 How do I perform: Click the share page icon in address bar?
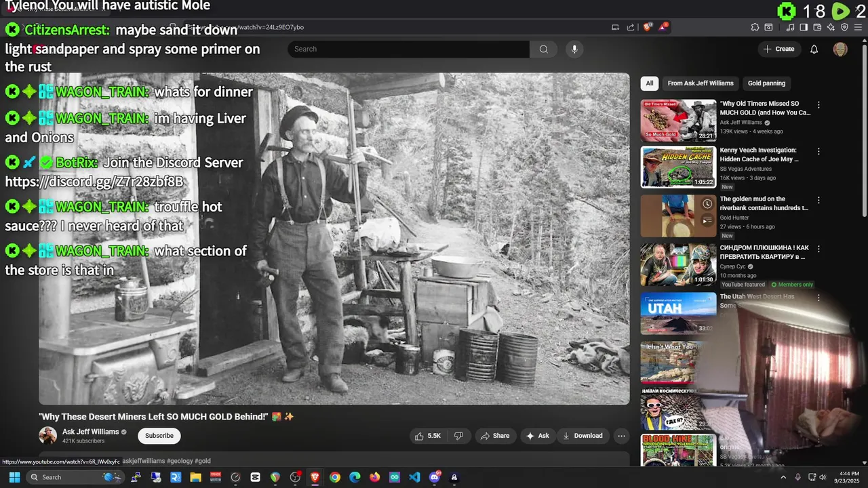[631, 27]
